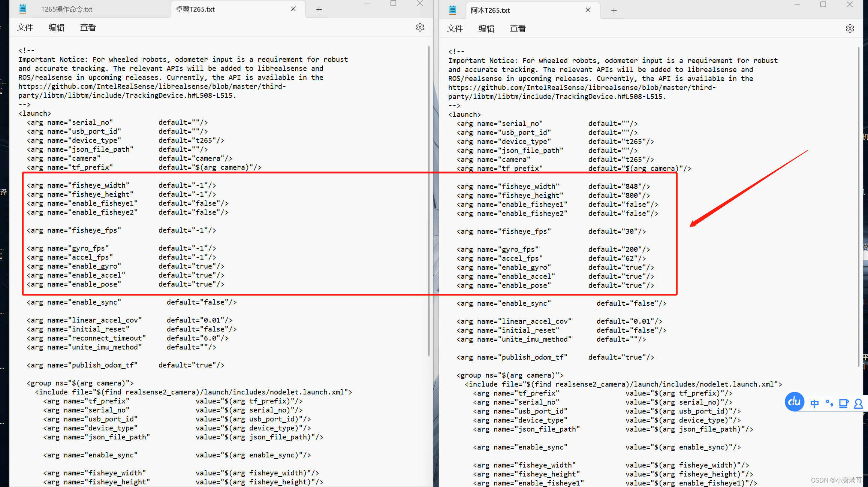The image size is (868, 487).
Task: Open IME toolbox skin icon
Action: point(843,403)
